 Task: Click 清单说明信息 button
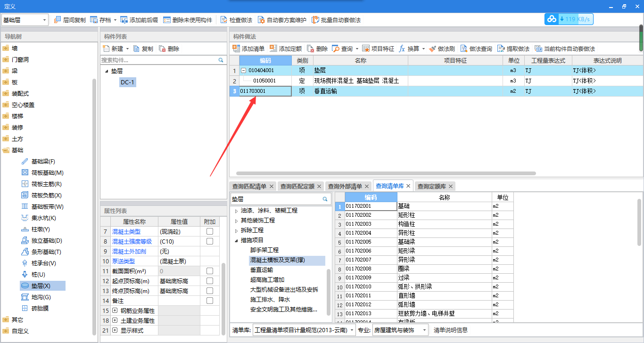(451, 330)
